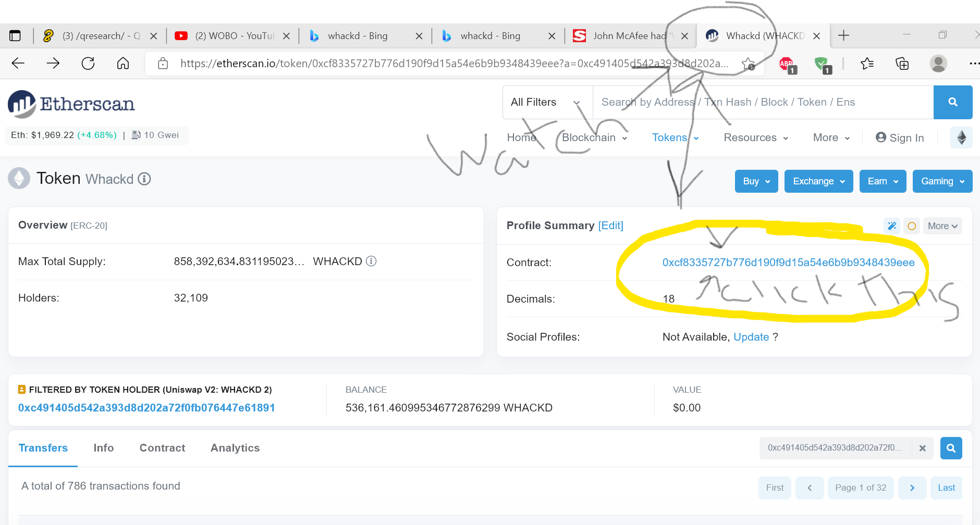The width and height of the screenshot is (980, 525).
Task: Go back to the previous page
Action: pyautogui.click(x=18, y=64)
